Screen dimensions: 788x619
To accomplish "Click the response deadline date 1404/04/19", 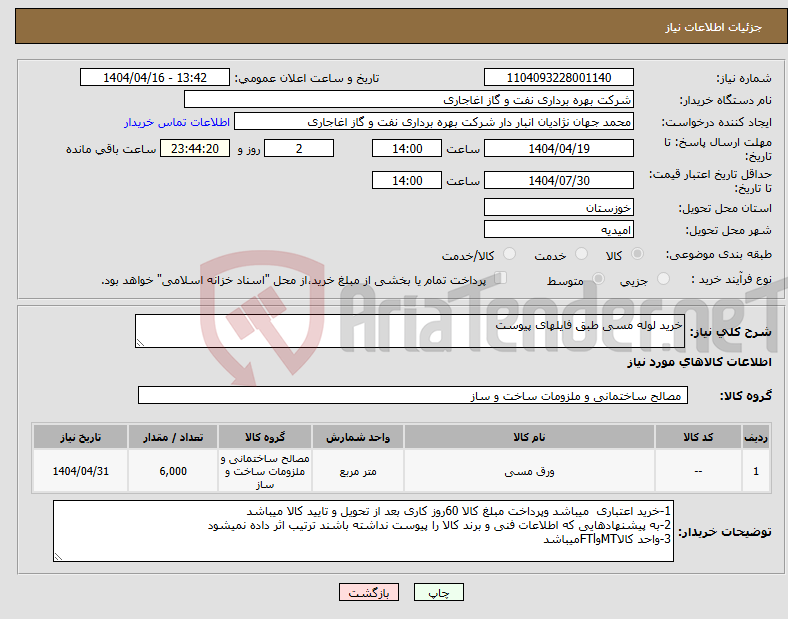I will point(558,148).
